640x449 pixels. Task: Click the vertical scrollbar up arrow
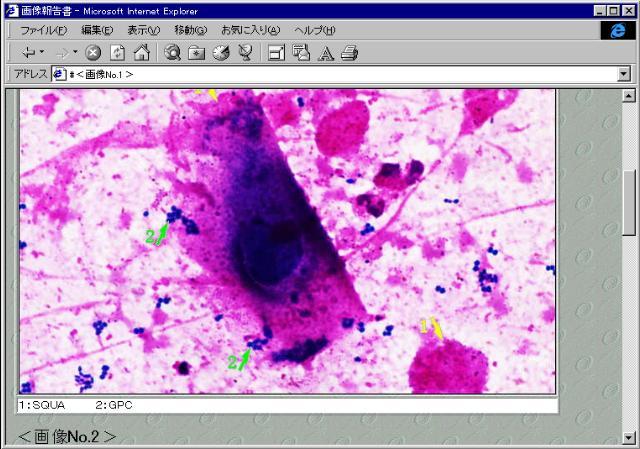tap(629, 96)
